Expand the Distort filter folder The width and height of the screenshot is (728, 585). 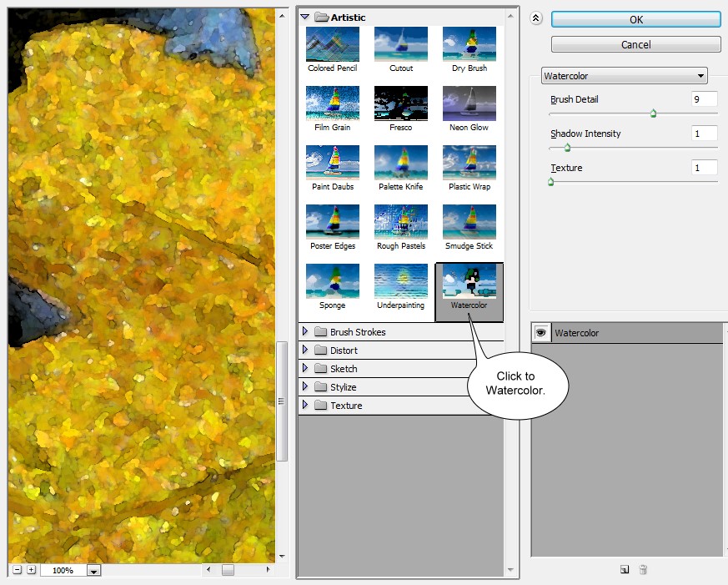point(305,350)
